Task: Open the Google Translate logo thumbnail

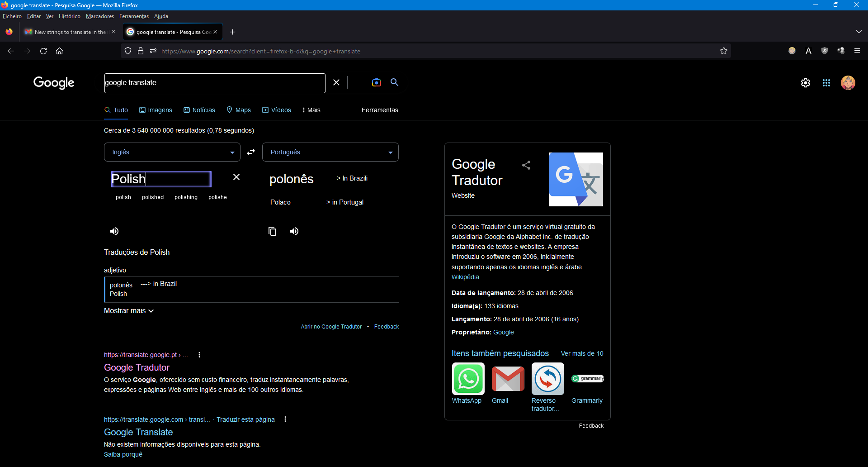Action: click(576, 179)
